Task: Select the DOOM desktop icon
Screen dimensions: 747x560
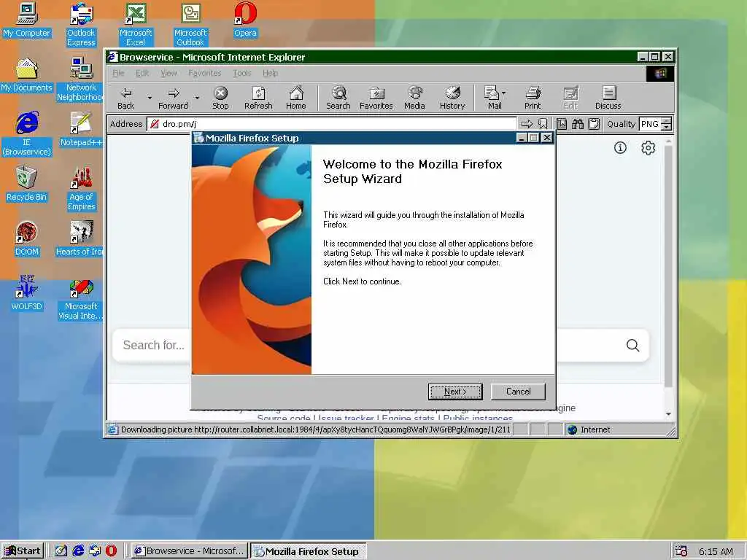Action: click(x=27, y=239)
